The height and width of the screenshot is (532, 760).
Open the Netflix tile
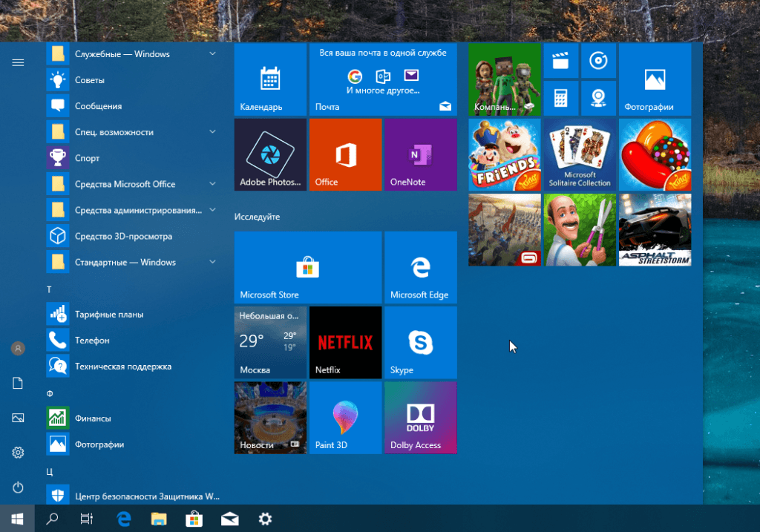point(345,343)
